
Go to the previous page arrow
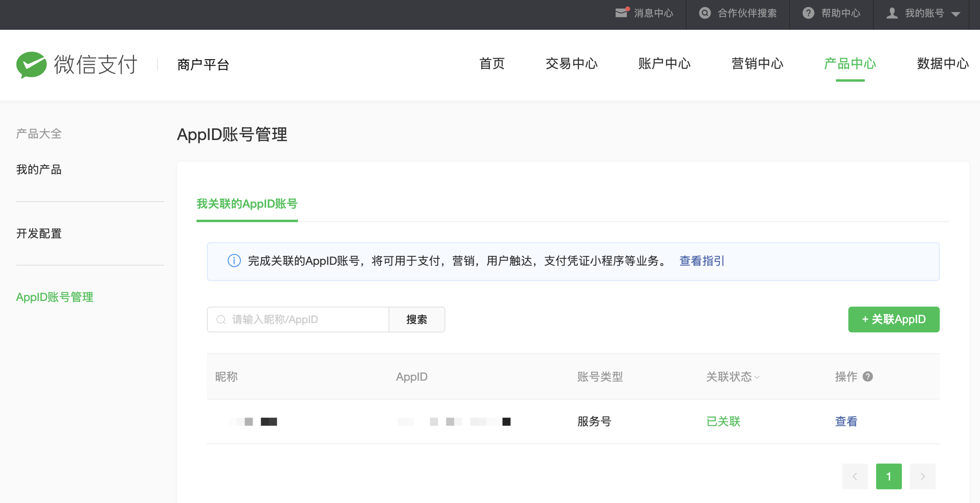pyautogui.click(x=855, y=476)
